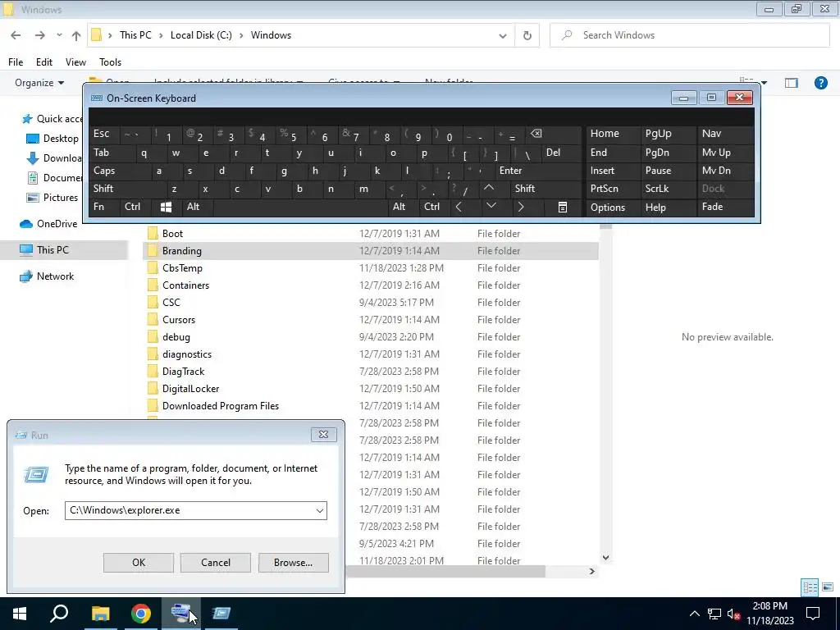Toggle right Shift key on keyboard
840x630 pixels.
(546, 189)
